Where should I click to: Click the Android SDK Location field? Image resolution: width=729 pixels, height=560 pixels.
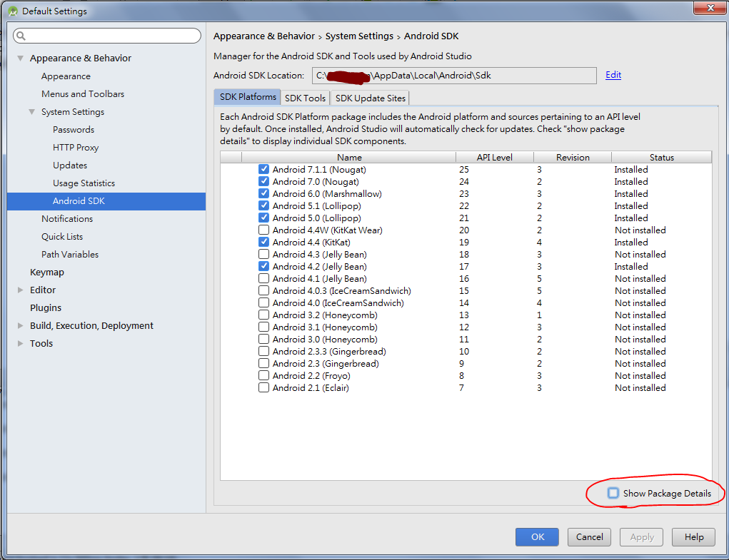pos(454,76)
